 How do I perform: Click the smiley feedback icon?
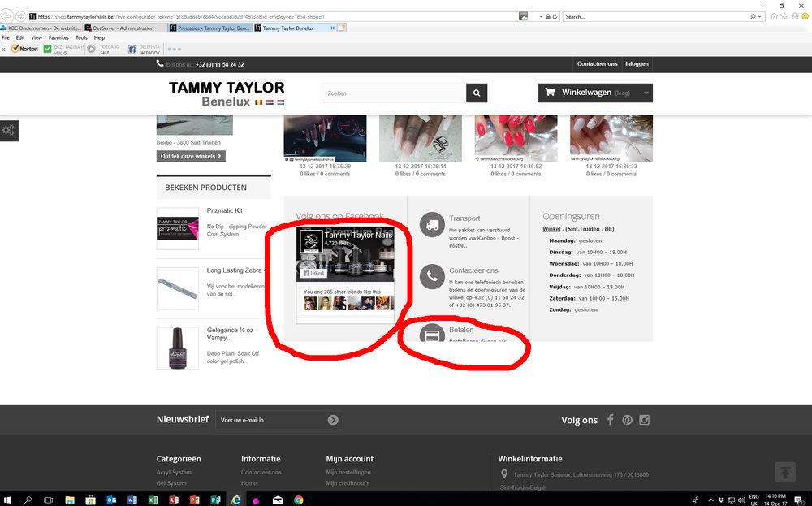tap(806, 16)
